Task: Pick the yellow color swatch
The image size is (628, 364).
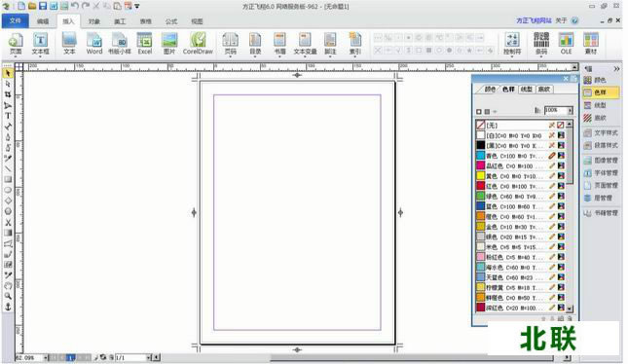Action: point(481,176)
